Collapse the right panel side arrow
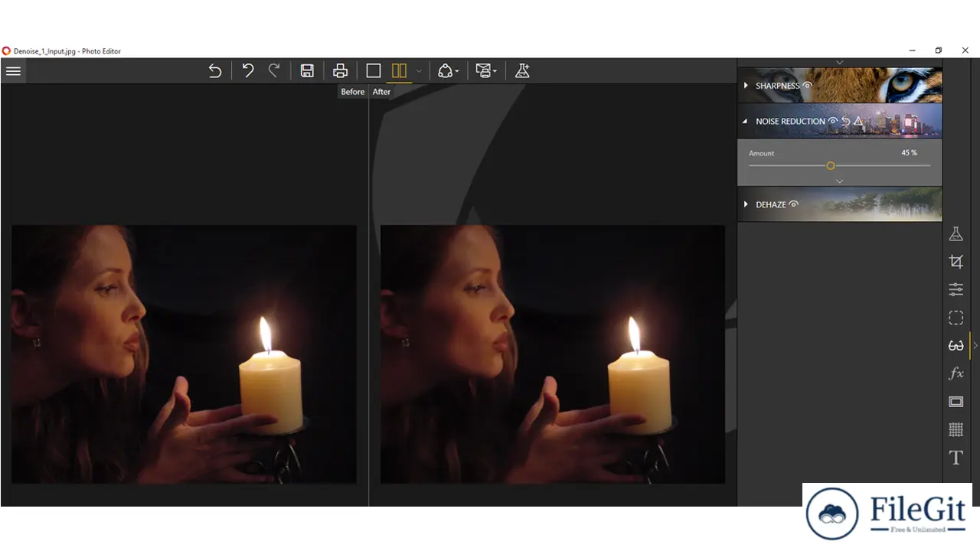Screen dimensions: 980x551 [x=975, y=346]
